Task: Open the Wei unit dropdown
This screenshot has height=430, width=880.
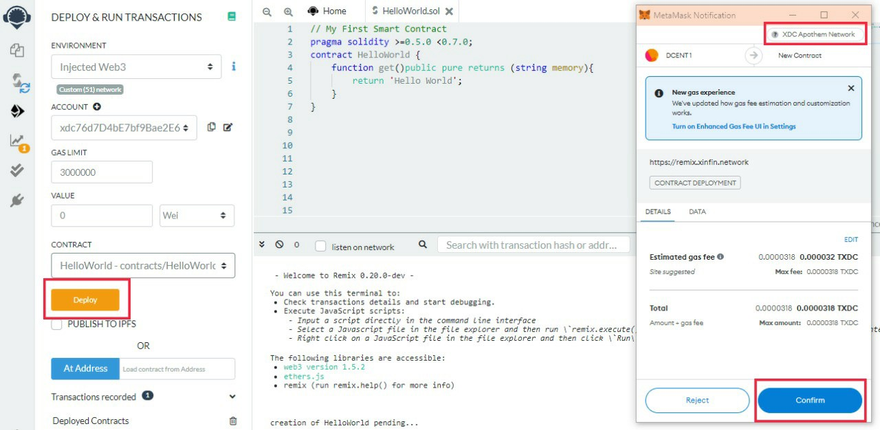Action: point(197,215)
